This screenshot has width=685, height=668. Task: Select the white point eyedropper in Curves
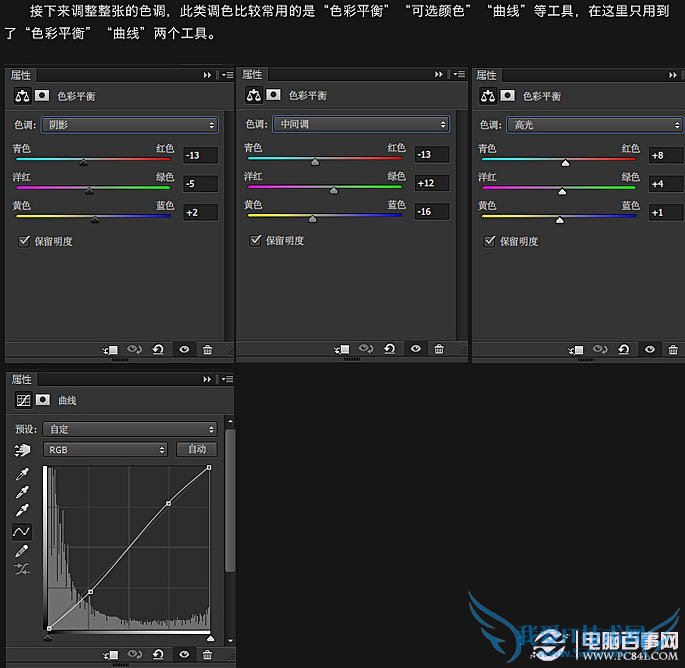point(22,510)
